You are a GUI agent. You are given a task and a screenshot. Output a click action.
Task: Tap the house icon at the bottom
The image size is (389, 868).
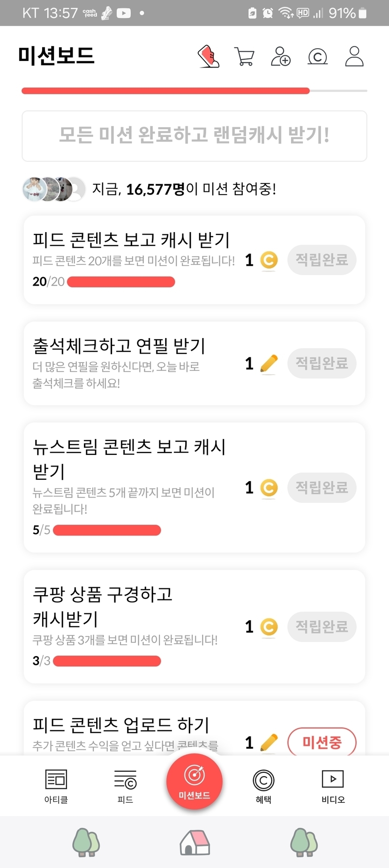click(x=194, y=842)
